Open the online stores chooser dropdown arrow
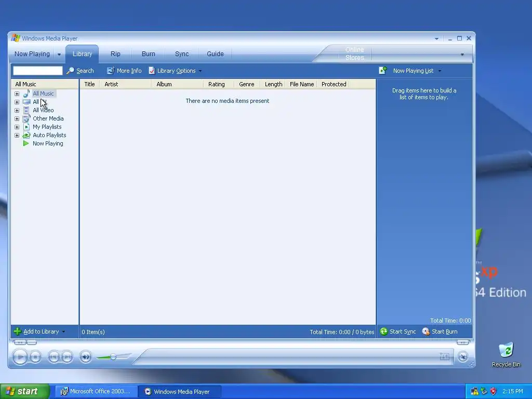The image size is (532, 399). [462, 54]
